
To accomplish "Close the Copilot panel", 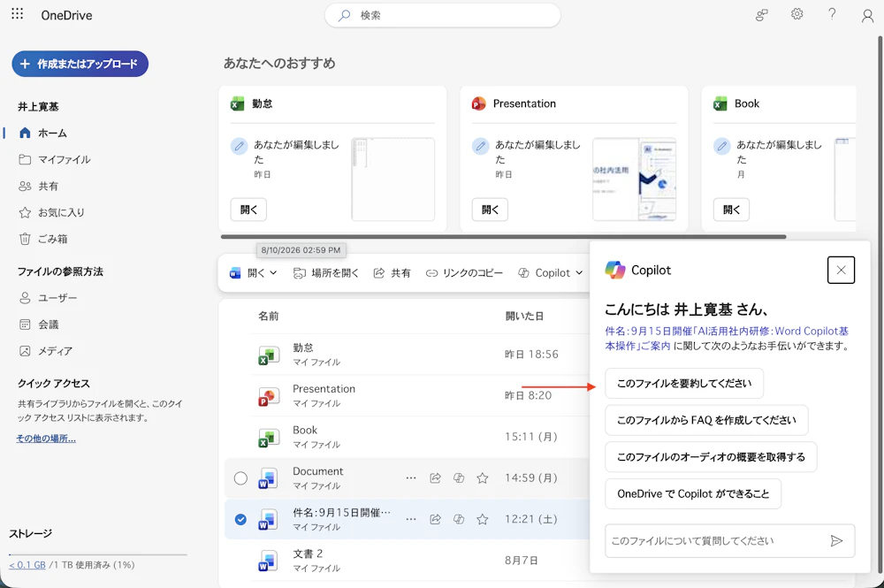I will pos(841,270).
